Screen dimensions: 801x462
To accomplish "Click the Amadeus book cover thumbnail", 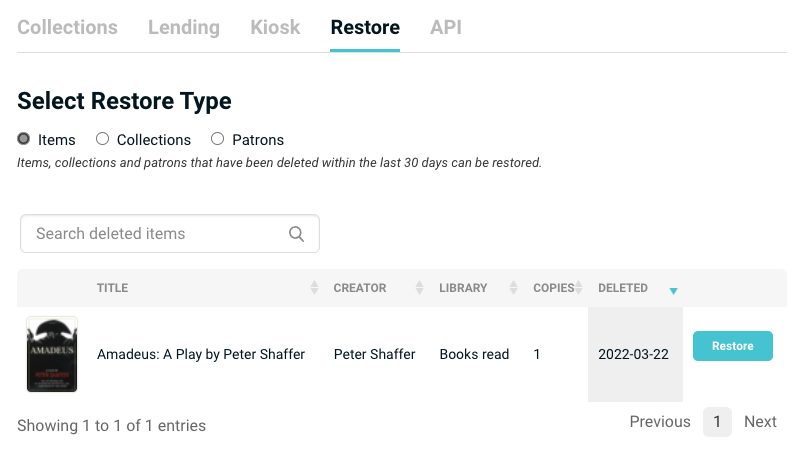I will (x=52, y=354).
